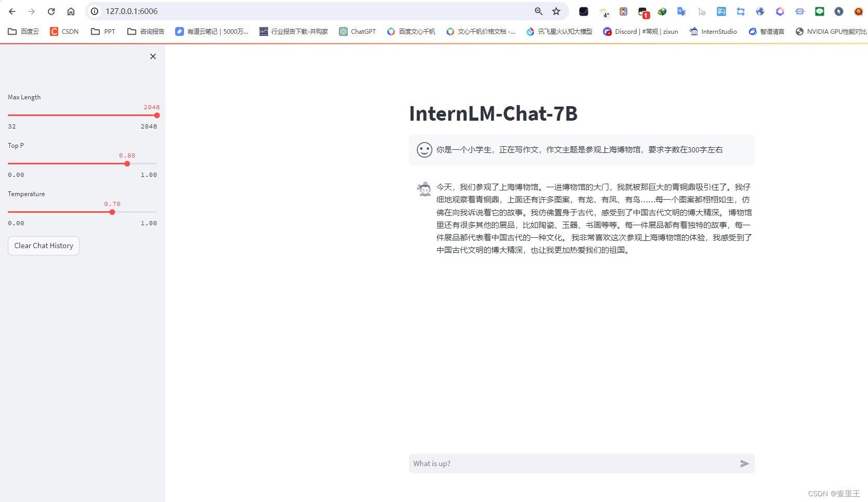Click the cursor-in-dark-circle extension icon
This screenshot has height=502, width=868.
(x=839, y=11)
